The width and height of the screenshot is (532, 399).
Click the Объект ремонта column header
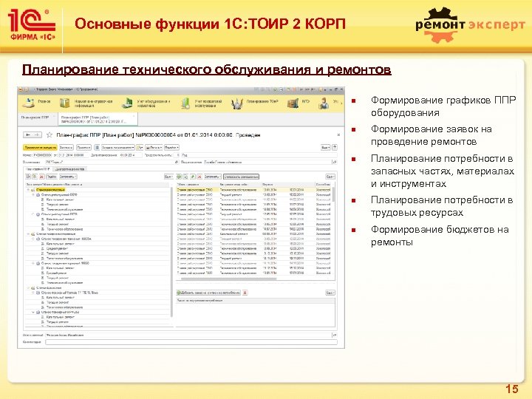(x=198, y=184)
